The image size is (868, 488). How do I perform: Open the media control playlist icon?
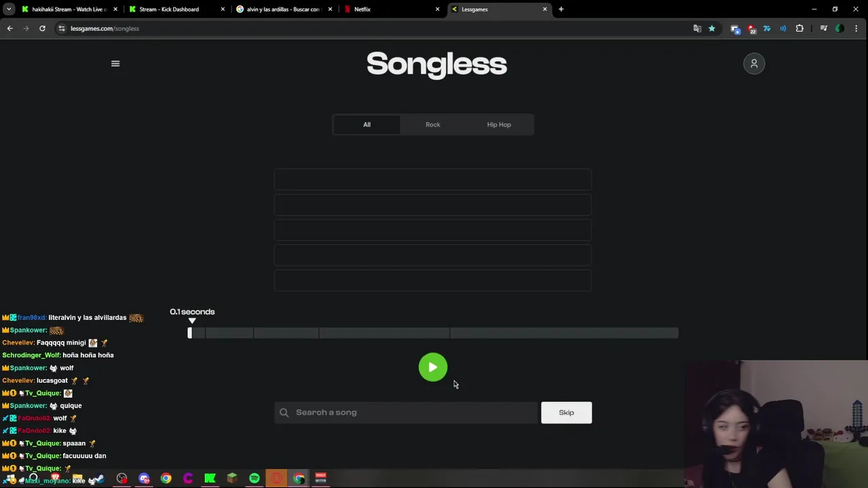[823, 28]
